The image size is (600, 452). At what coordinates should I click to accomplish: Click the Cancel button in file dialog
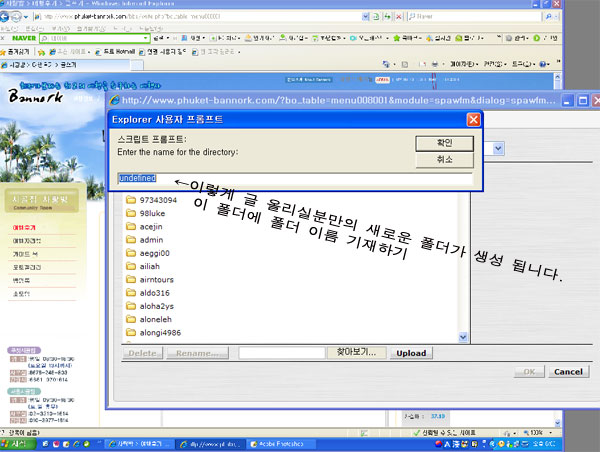[x=567, y=372]
